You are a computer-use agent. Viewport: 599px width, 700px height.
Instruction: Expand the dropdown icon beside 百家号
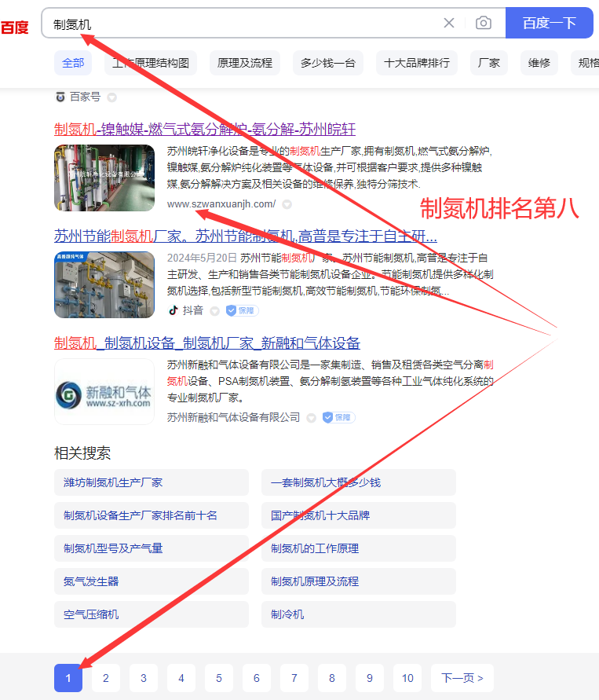pos(112,97)
